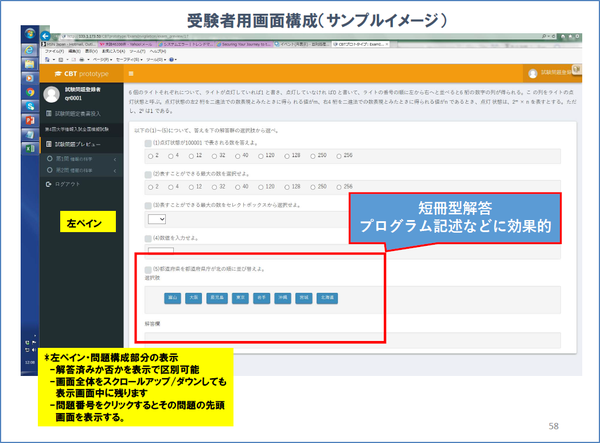
Task: Click the logout icon in the sidebar
Action: [x=49, y=184]
